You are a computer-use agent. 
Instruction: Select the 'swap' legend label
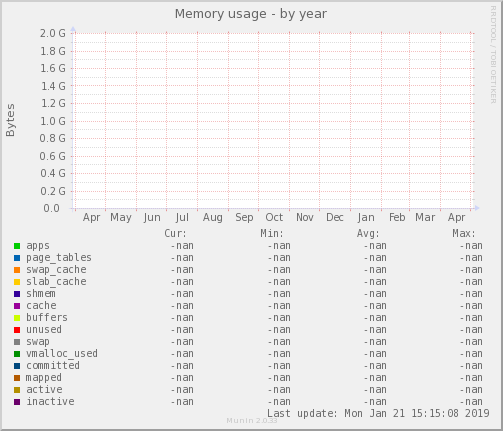coord(38,342)
